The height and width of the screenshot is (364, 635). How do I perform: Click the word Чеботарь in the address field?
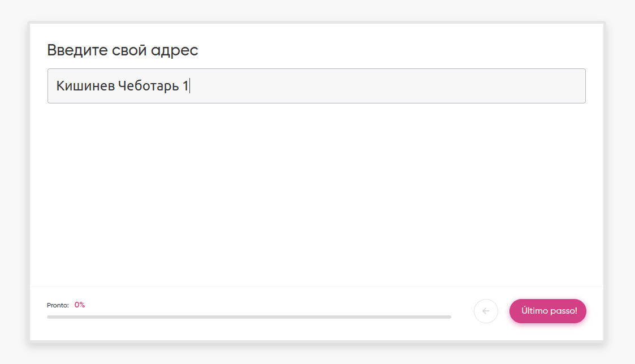click(x=148, y=86)
